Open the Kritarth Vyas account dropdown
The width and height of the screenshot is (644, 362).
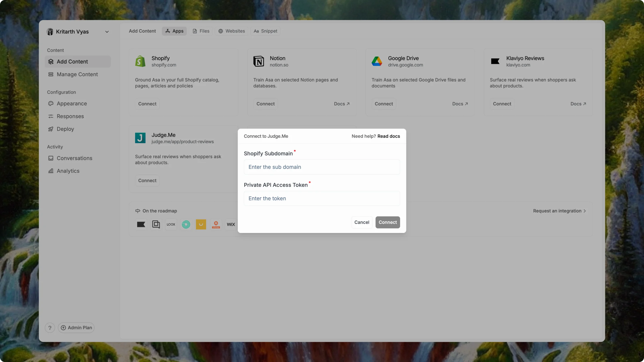pos(78,32)
